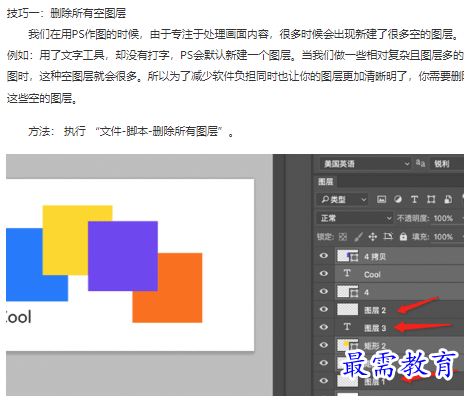Viewport: 464px width, 396px height.
Task: Click the 锁定 label
Action: coord(325,237)
